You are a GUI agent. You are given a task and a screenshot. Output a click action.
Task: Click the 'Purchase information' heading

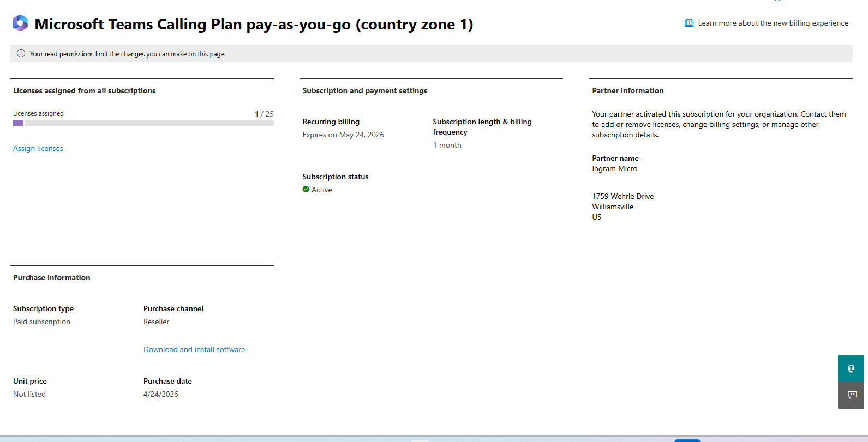click(x=52, y=277)
